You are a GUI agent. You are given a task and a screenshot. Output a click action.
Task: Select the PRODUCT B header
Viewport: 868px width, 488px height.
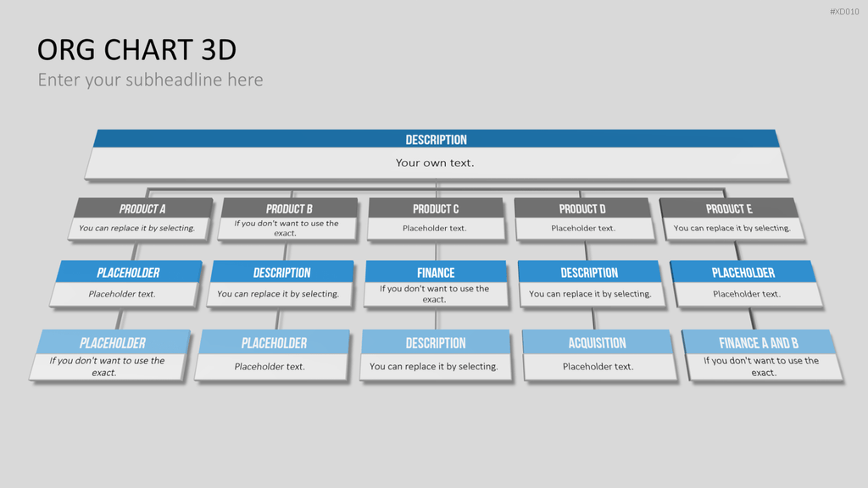[x=290, y=208]
